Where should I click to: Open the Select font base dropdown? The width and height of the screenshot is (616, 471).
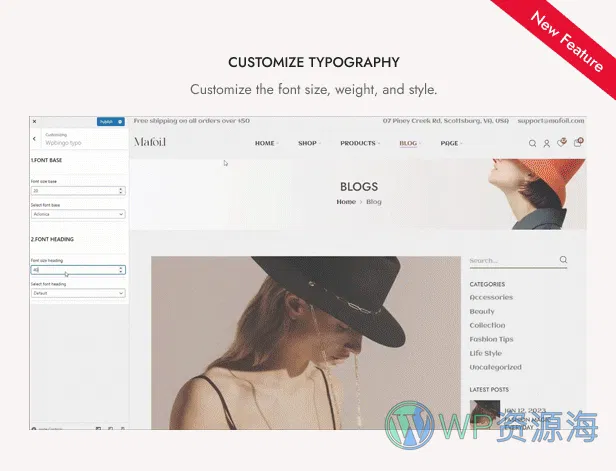pos(77,213)
